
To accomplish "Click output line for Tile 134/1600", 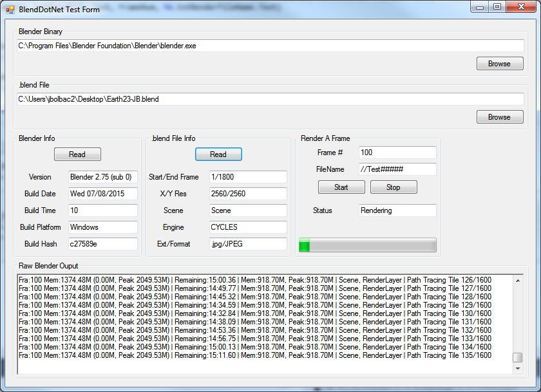I will tap(255, 347).
